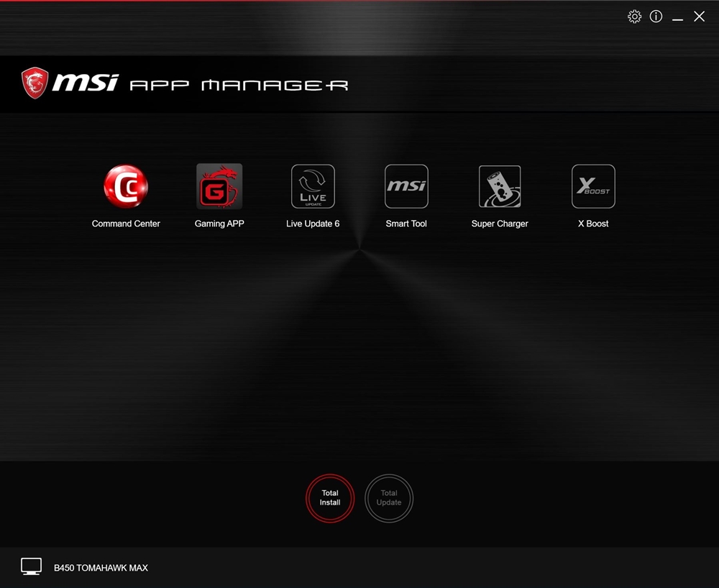Select the Live Update 6 icon
This screenshot has width=719, height=588.
click(313, 186)
